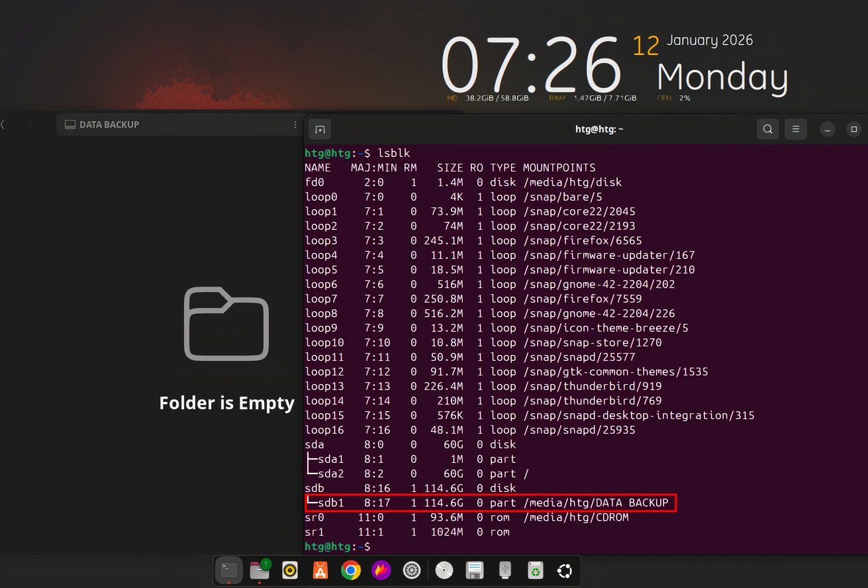Open Files from the dock notification badge
Image resolution: width=868 pixels, height=588 pixels.
(259, 570)
